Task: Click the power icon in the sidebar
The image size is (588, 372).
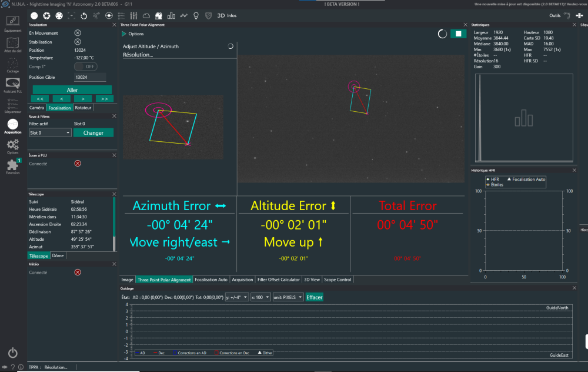Action: pos(13,353)
